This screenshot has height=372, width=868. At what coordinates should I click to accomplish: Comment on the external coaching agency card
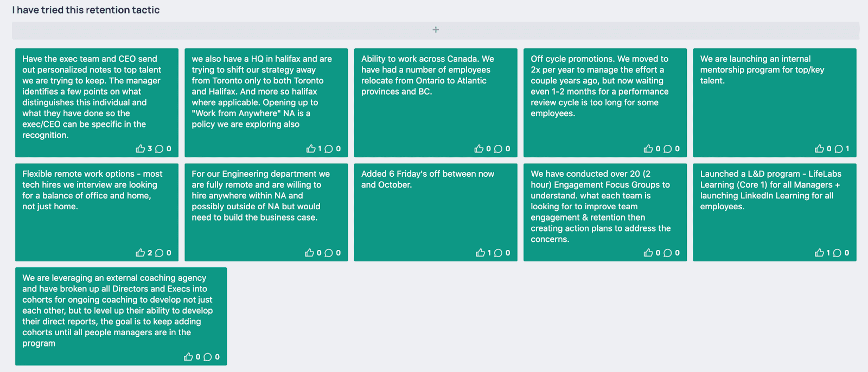(x=208, y=357)
